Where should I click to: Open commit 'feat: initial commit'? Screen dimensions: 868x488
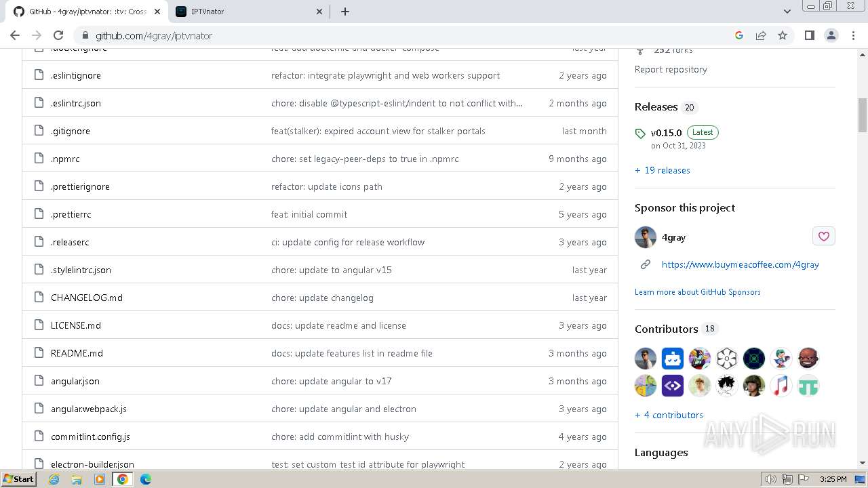click(309, 214)
